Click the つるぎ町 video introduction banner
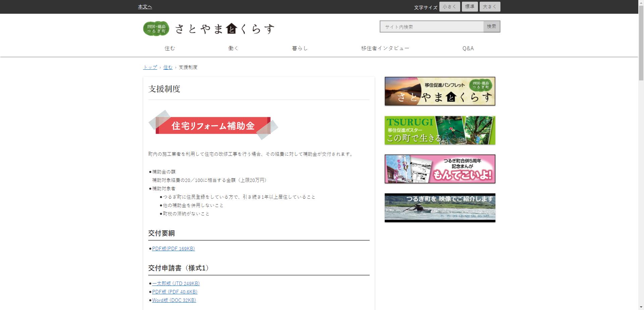Viewport: 644px width, 310px height. point(440,208)
